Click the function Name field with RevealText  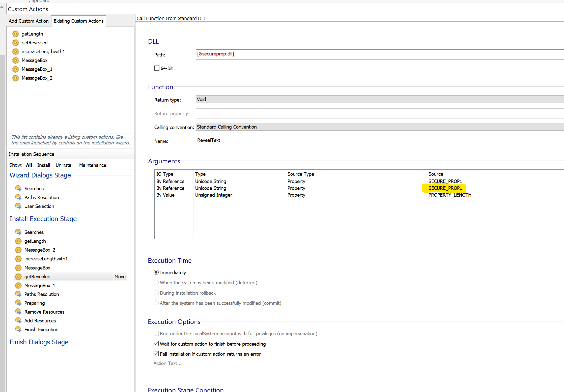(x=380, y=141)
